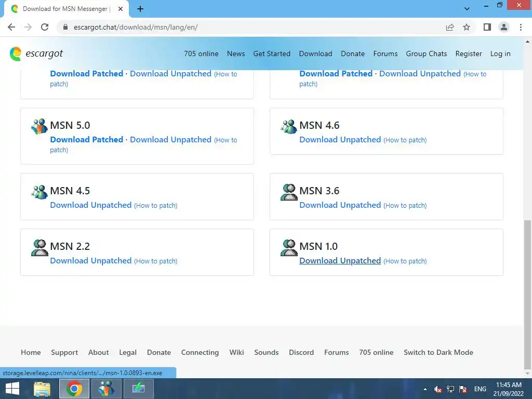Open How to patch for MSN 4.5
The height and width of the screenshot is (399, 532).
pyautogui.click(x=156, y=205)
